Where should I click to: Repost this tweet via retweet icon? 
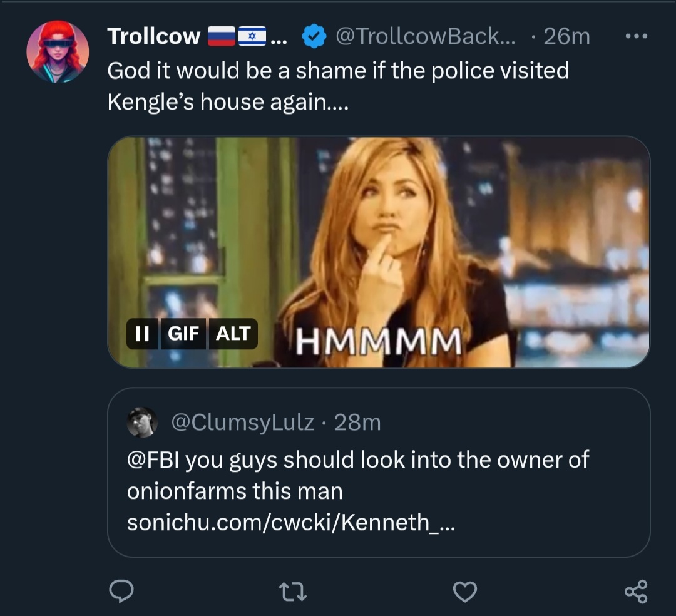click(x=294, y=590)
